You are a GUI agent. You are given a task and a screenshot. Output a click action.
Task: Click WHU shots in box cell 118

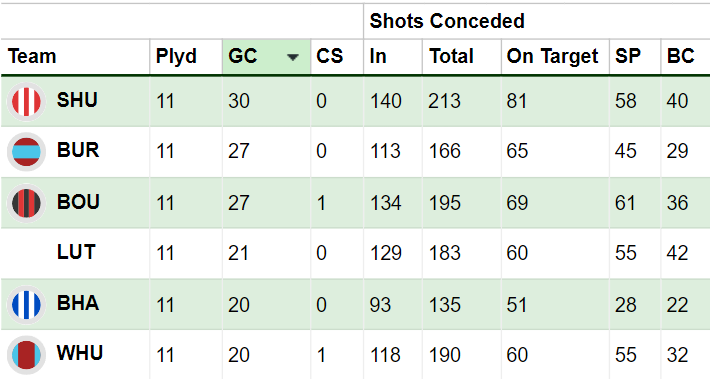385,355
